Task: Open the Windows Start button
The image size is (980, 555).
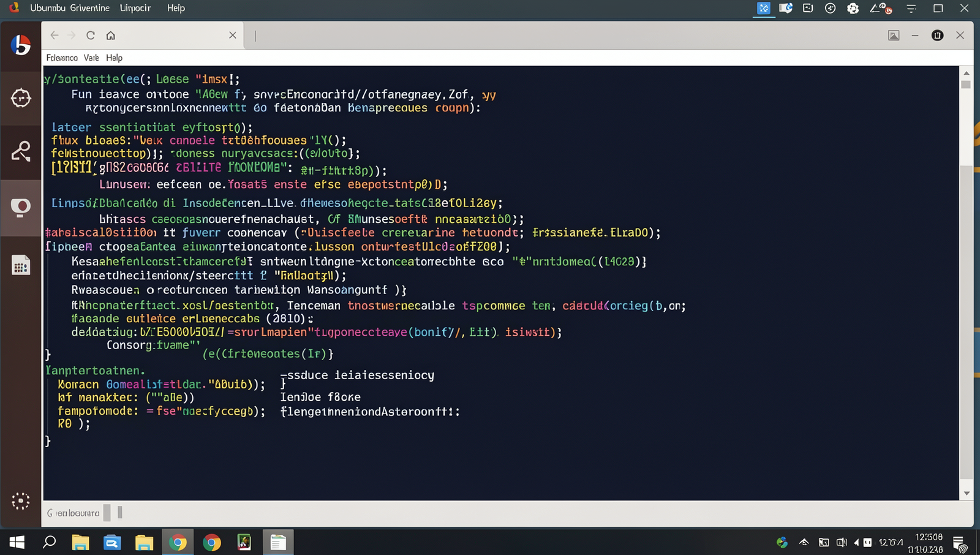Action: [17, 542]
